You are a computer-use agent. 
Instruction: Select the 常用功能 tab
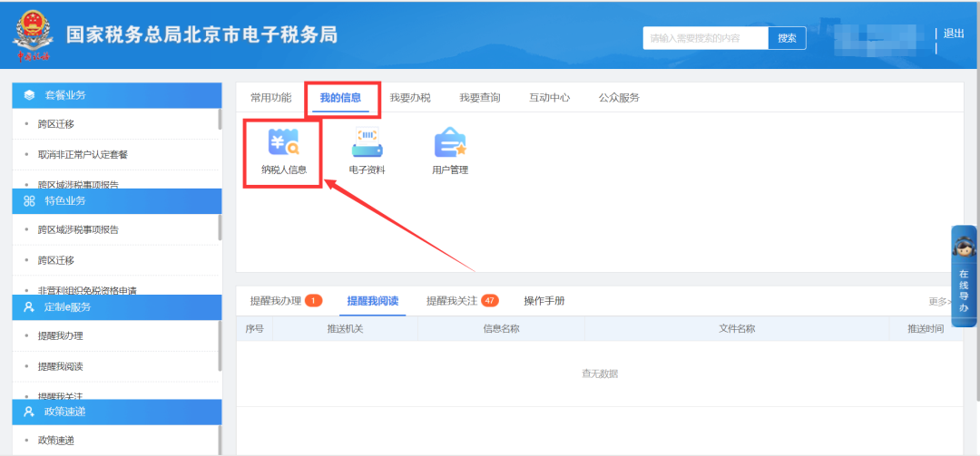click(x=270, y=98)
